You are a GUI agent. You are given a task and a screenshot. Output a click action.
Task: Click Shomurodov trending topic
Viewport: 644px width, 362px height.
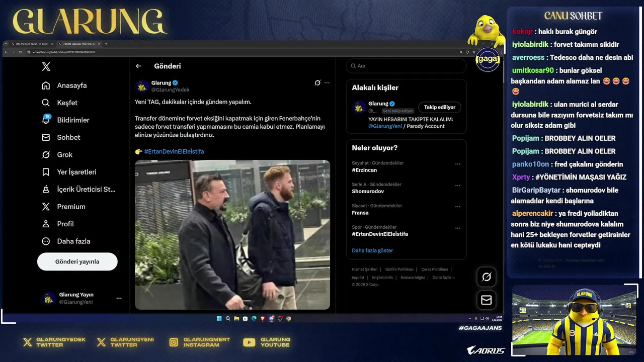(368, 192)
